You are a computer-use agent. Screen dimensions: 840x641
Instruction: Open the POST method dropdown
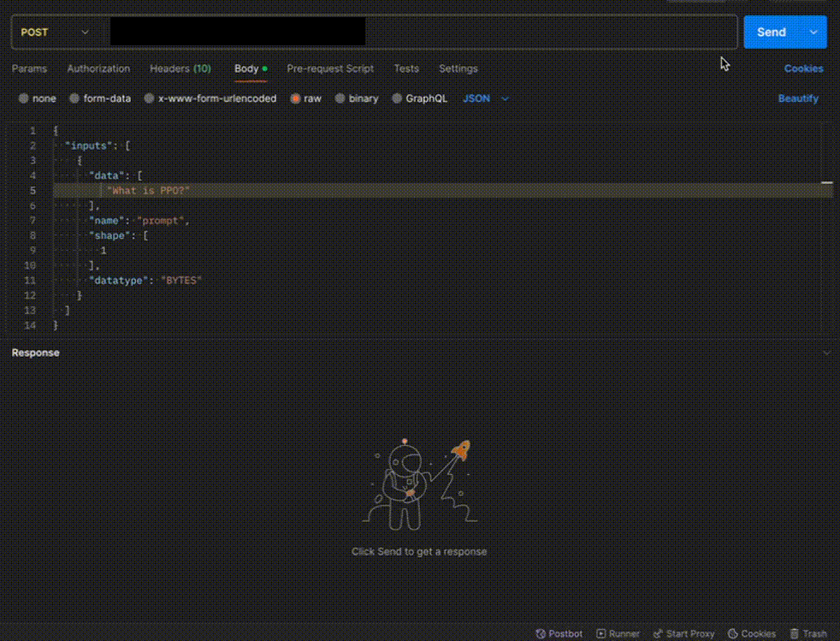tap(55, 33)
